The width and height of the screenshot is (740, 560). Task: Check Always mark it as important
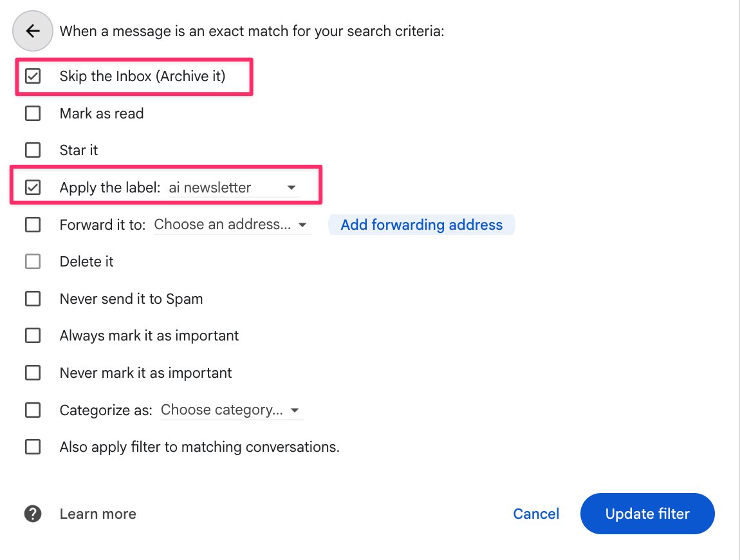coord(33,336)
